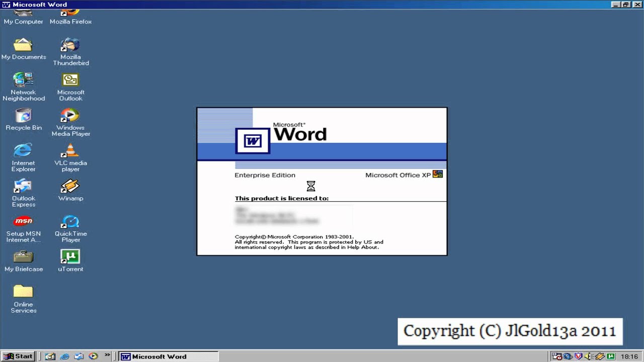
Task: Select the Recycle Bin icon
Action: (x=23, y=120)
